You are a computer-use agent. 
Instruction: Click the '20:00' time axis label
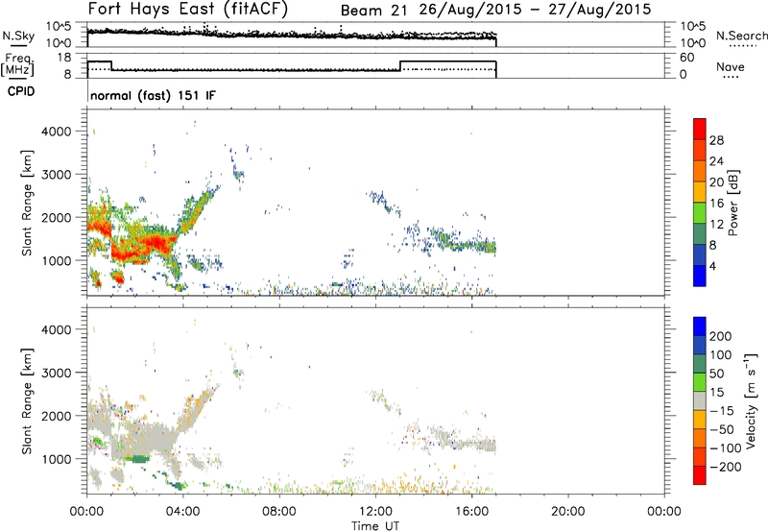567,512
